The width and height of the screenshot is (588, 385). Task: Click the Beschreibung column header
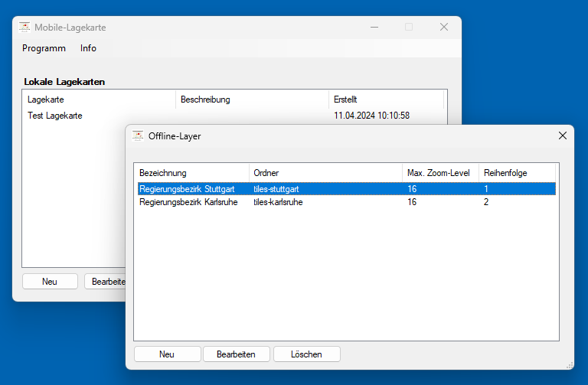pos(252,100)
